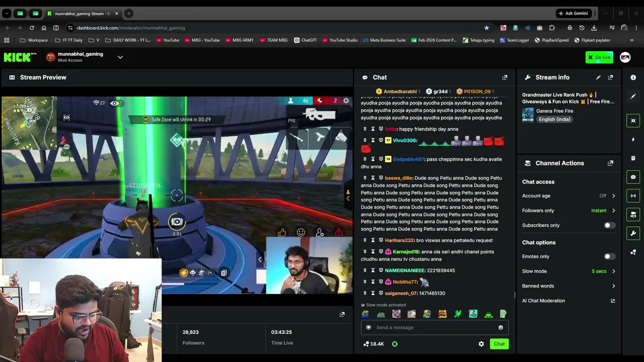Click the browser address bar URL
This screenshot has width=644, height=362.
click(131, 28)
